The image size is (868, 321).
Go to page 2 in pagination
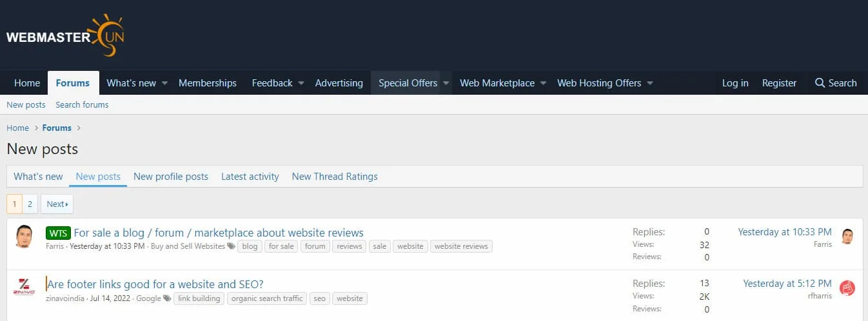click(x=30, y=204)
